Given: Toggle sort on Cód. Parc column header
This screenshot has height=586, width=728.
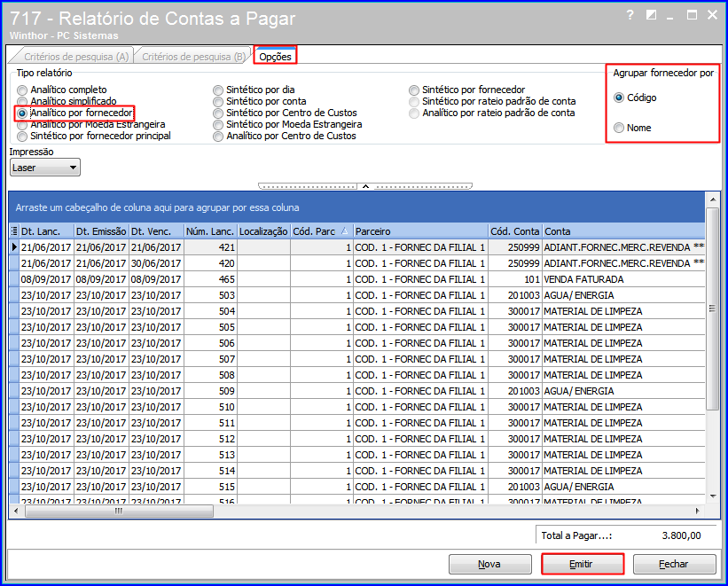Looking at the screenshot, I should tap(322, 230).
